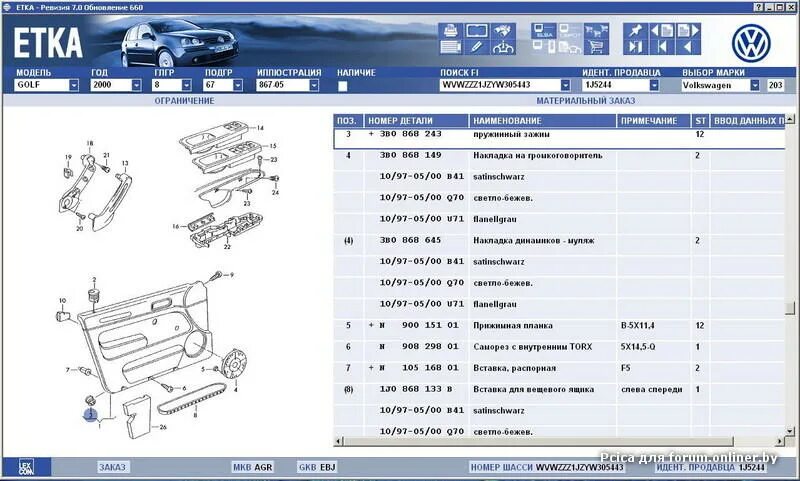Expand the ГЛГР dropdown showing 8
This screenshot has height=481, width=800.
pos(187,85)
